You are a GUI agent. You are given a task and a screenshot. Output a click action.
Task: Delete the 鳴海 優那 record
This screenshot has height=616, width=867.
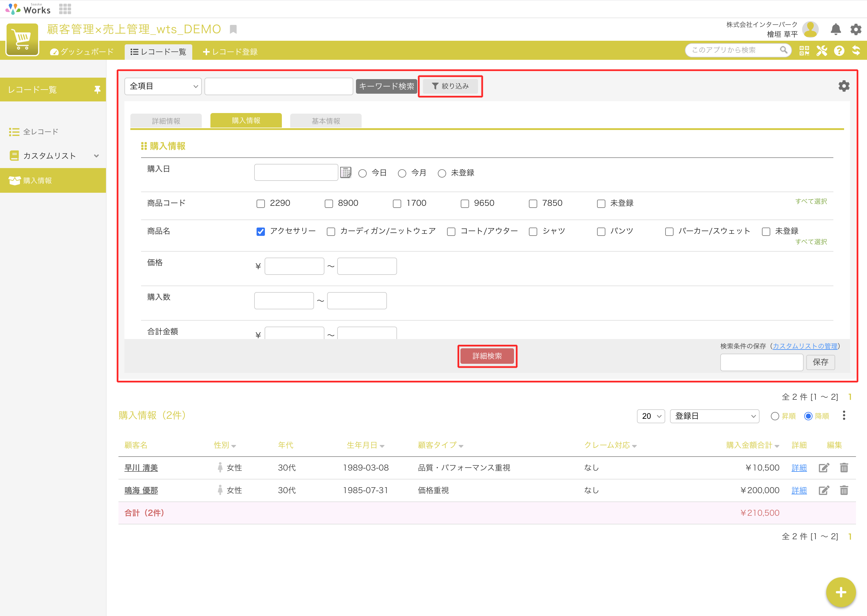click(x=844, y=490)
